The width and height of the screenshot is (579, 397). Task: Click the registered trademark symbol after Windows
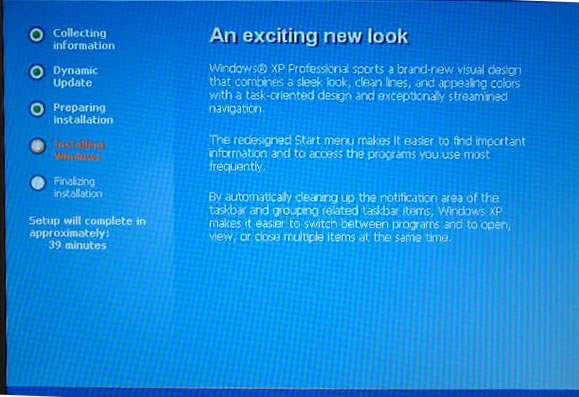pos(263,69)
